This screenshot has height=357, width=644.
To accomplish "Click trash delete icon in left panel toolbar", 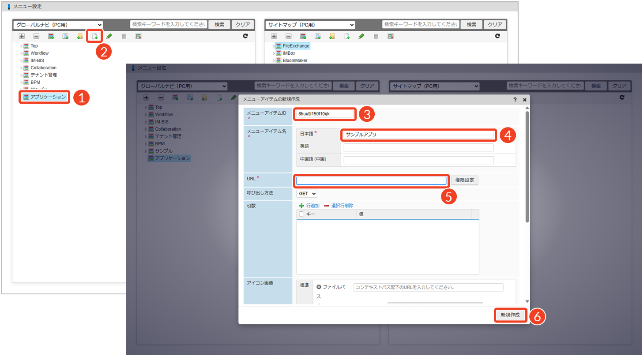I will point(124,36).
